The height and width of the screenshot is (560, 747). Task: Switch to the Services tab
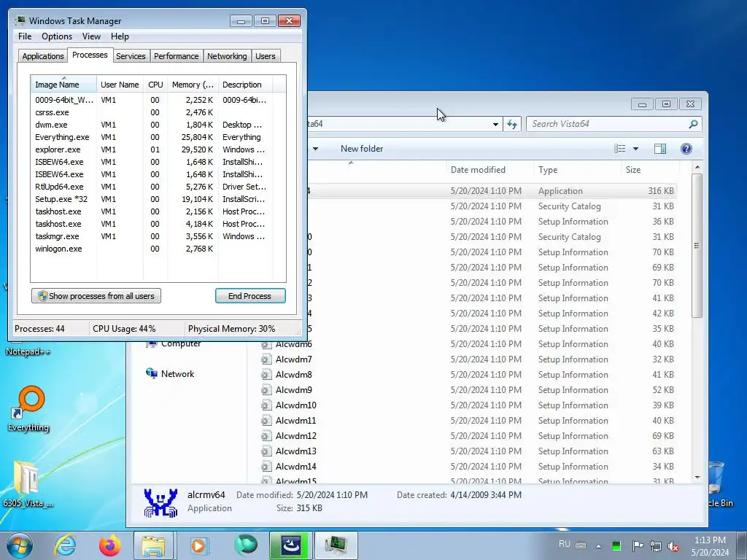click(131, 56)
